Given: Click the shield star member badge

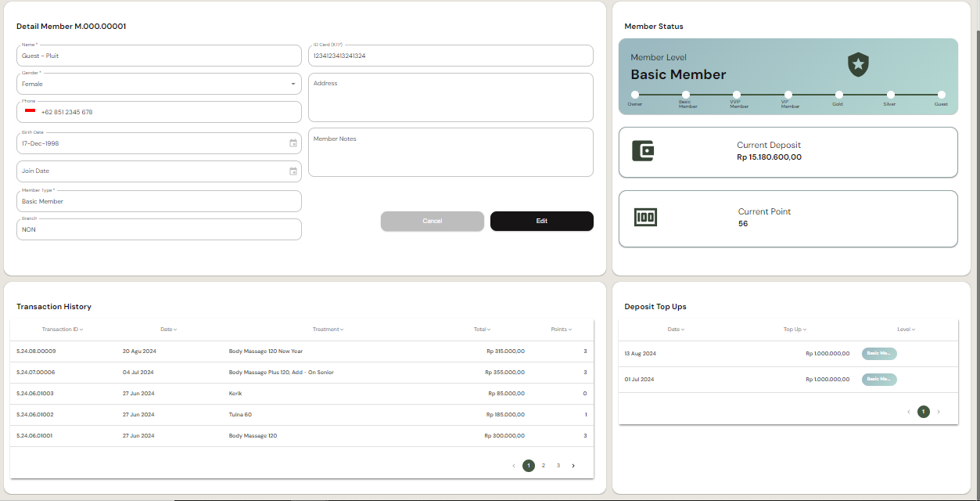Looking at the screenshot, I should [x=858, y=64].
